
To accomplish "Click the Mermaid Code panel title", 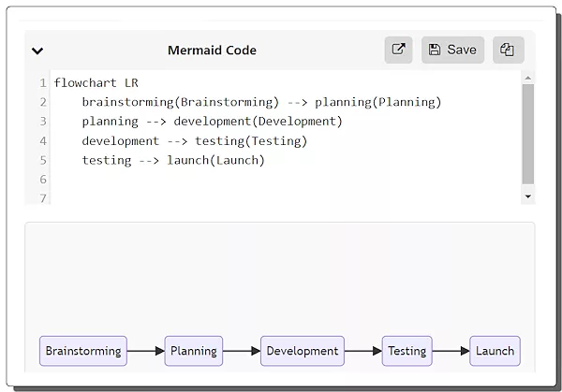I will tap(212, 51).
